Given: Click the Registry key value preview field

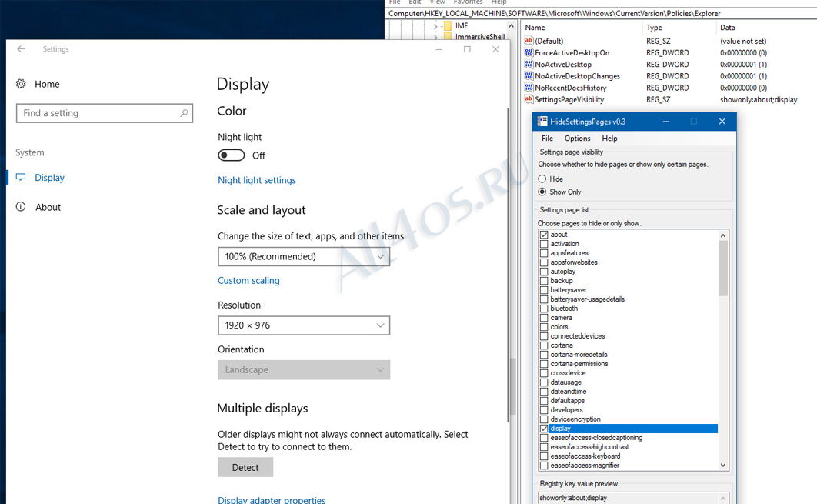Looking at the screenshot, I should [x=633, y=498].
